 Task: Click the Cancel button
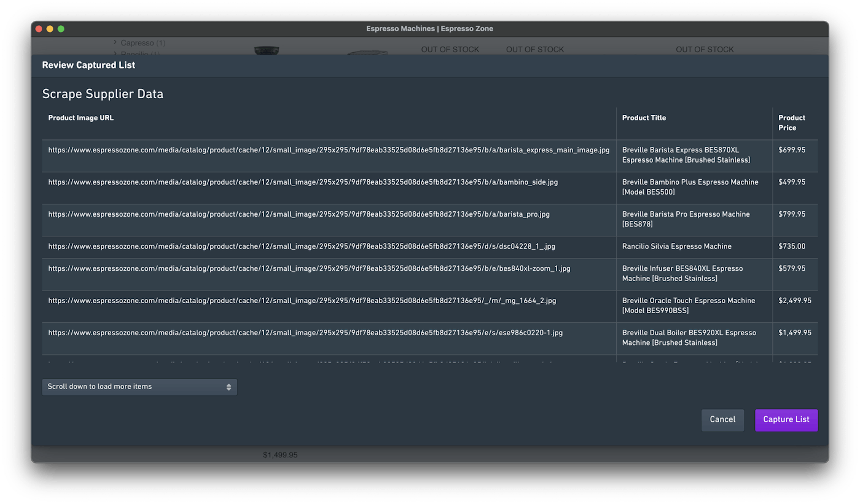722,420
